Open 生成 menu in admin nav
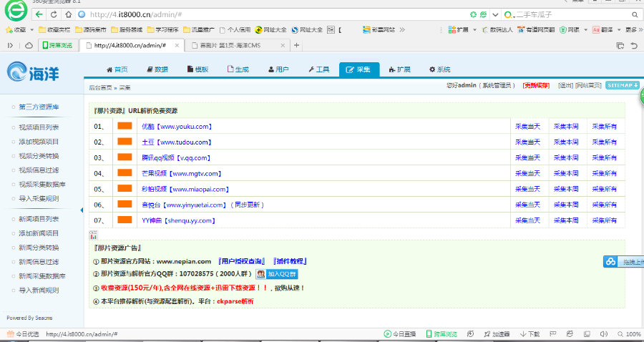Image resolution: width=644 pixels, height=342 pixels. [238, 69]
